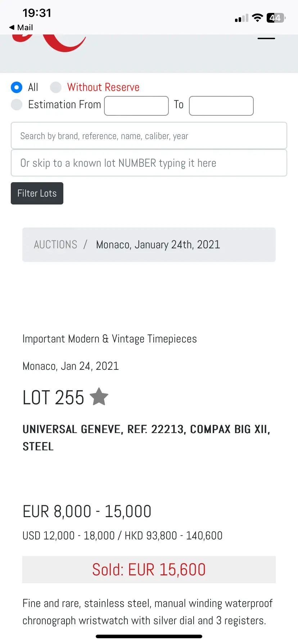
Task: Tap the Sold: EUR 15,600 banner
Action: click(x=149, y=570)
